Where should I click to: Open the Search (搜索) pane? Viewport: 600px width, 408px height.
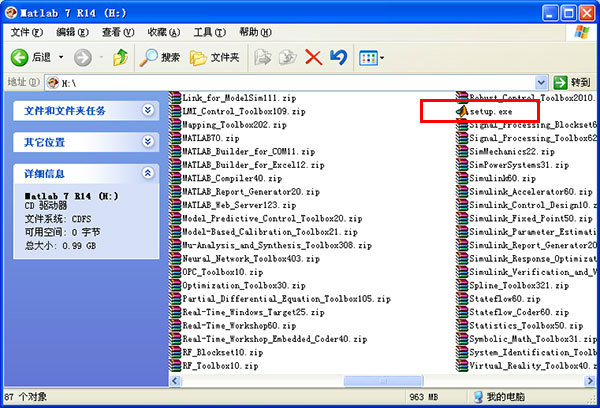pos(160,57)
